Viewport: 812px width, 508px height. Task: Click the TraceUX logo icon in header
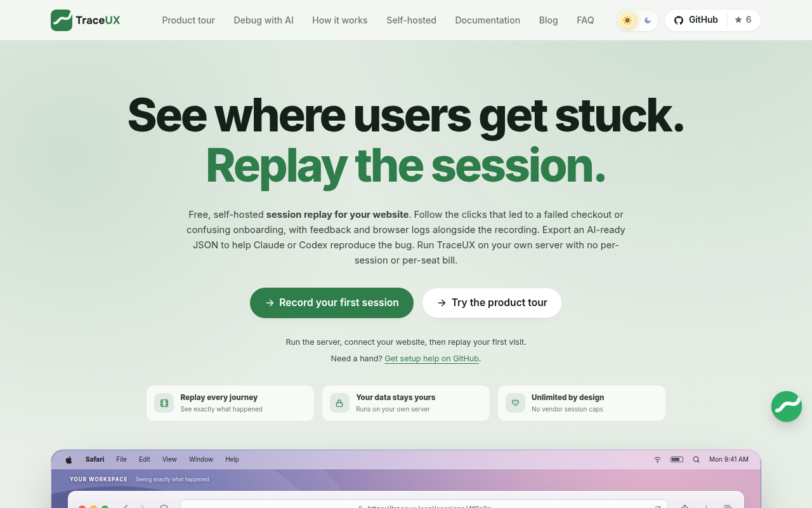pos(62,20)
